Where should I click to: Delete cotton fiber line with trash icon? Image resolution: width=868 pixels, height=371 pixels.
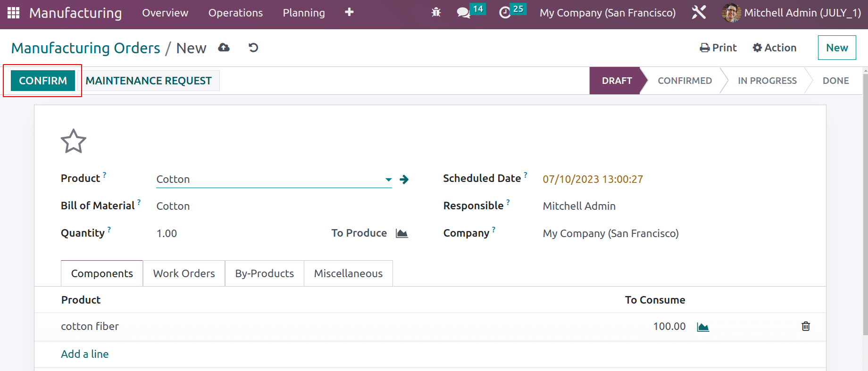pyautogui.click(x=806, y=326)
